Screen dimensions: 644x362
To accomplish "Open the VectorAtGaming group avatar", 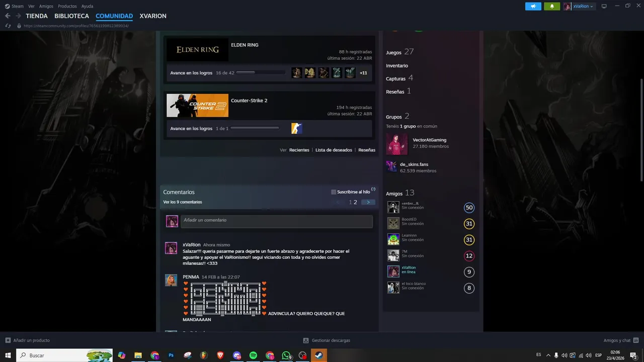I will tap(396, 144).
